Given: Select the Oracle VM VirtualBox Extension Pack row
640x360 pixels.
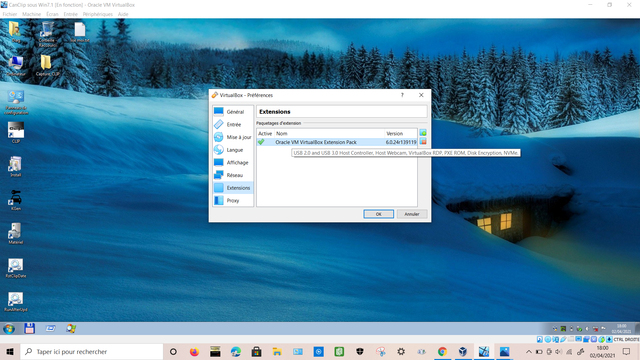Looking at the screenshot, I should coord(337,142).
